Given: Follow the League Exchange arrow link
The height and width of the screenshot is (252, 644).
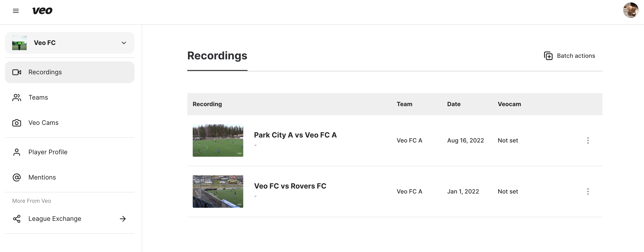Looking at the screenshot, I should [x=123, y=219].
